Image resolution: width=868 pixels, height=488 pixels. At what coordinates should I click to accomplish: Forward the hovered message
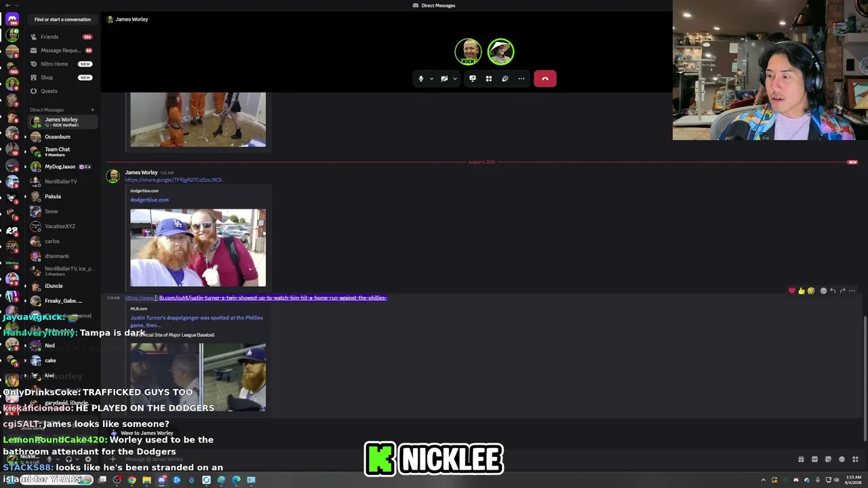[842, 291]
